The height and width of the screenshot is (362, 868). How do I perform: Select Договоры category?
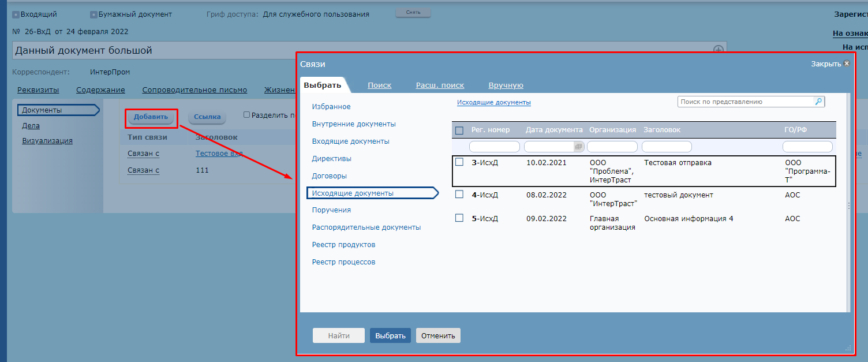(x=330, y=176)
